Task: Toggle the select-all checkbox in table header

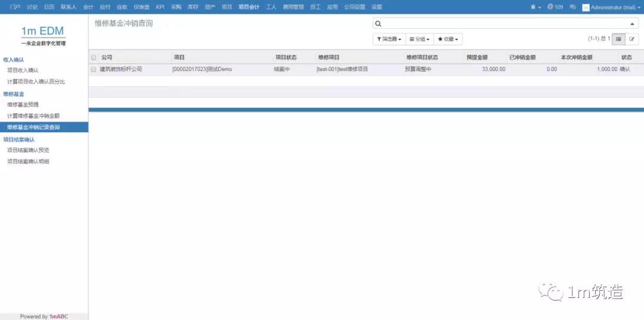Action: pos(94,58)
